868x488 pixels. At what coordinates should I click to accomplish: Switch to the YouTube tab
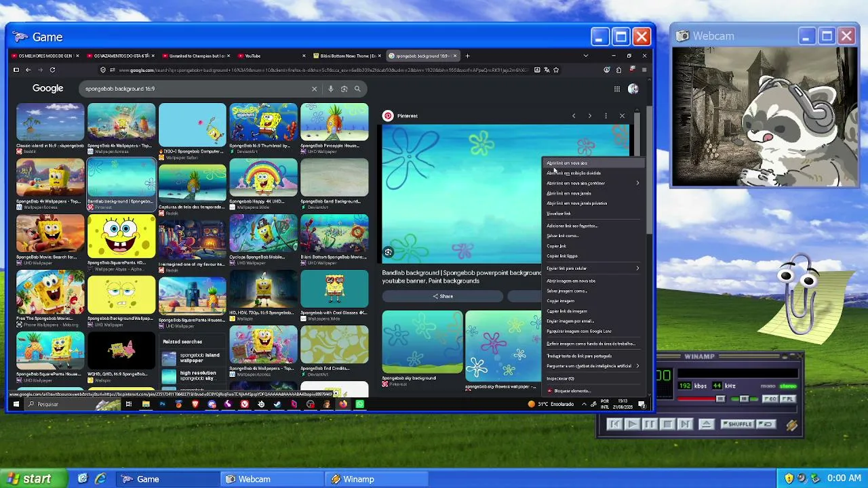272,56
